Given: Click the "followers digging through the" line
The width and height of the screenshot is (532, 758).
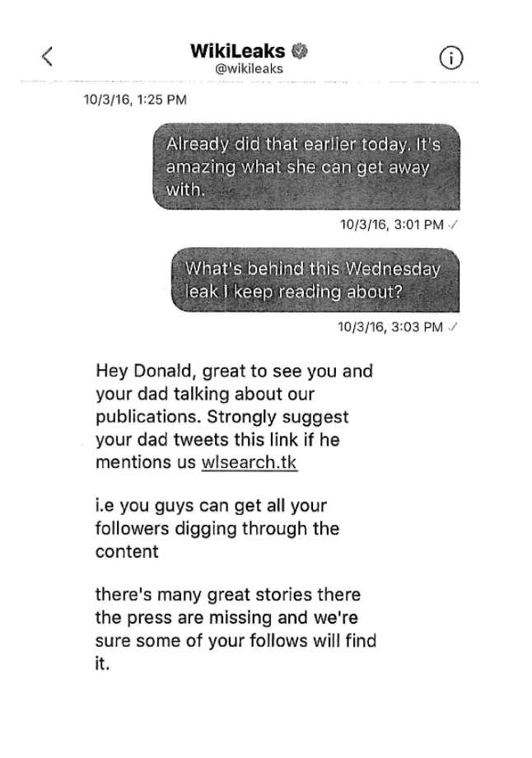Looking at the screenshot, I should 217,528.
